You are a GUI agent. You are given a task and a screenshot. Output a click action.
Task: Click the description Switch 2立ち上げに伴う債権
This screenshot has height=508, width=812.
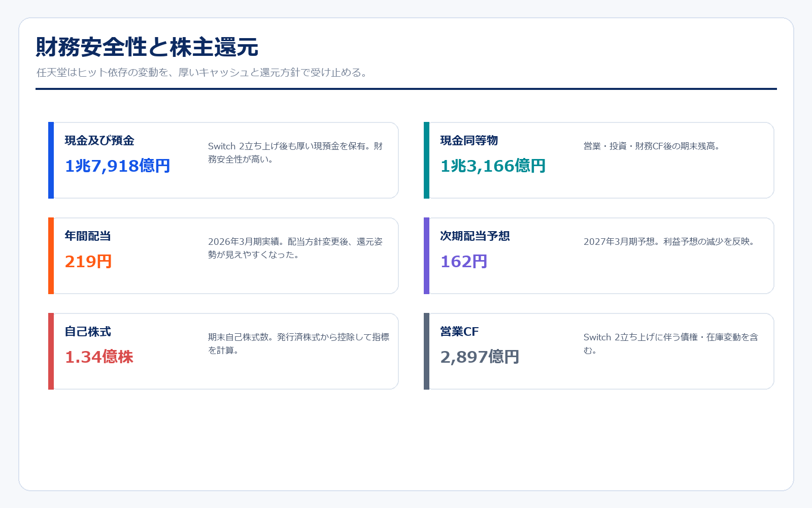[670, 343]
